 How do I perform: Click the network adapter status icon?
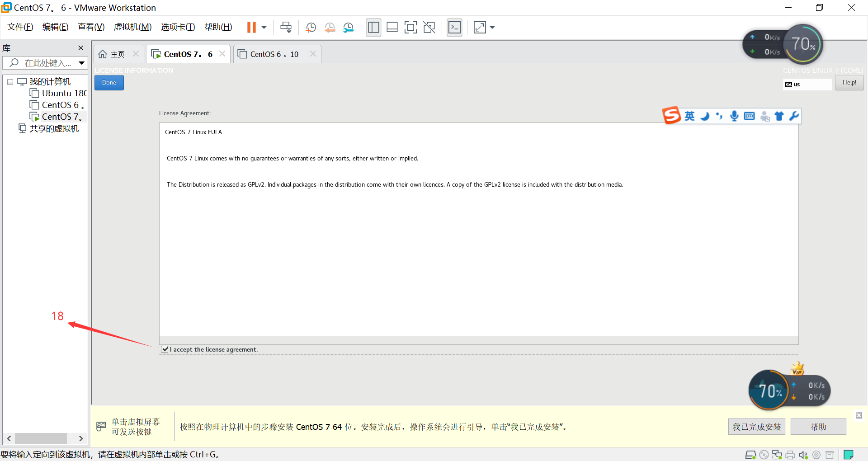tap(777, 455)
